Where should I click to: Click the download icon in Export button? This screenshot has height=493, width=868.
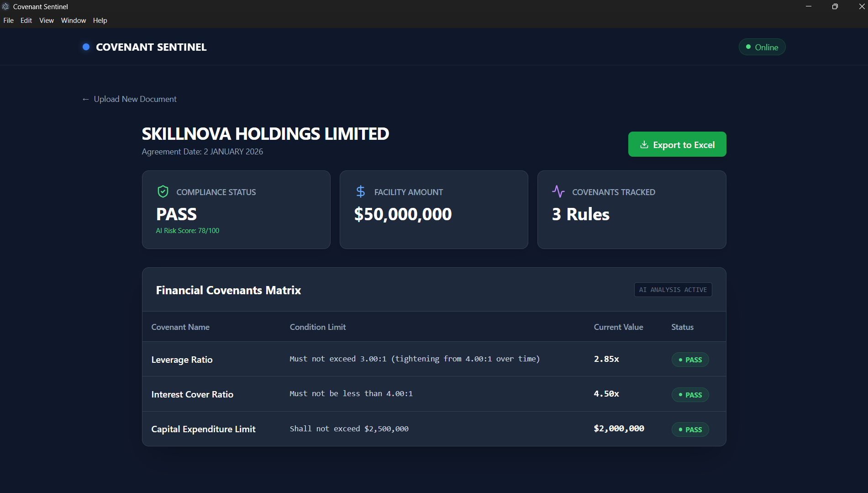tap(644, 144)
